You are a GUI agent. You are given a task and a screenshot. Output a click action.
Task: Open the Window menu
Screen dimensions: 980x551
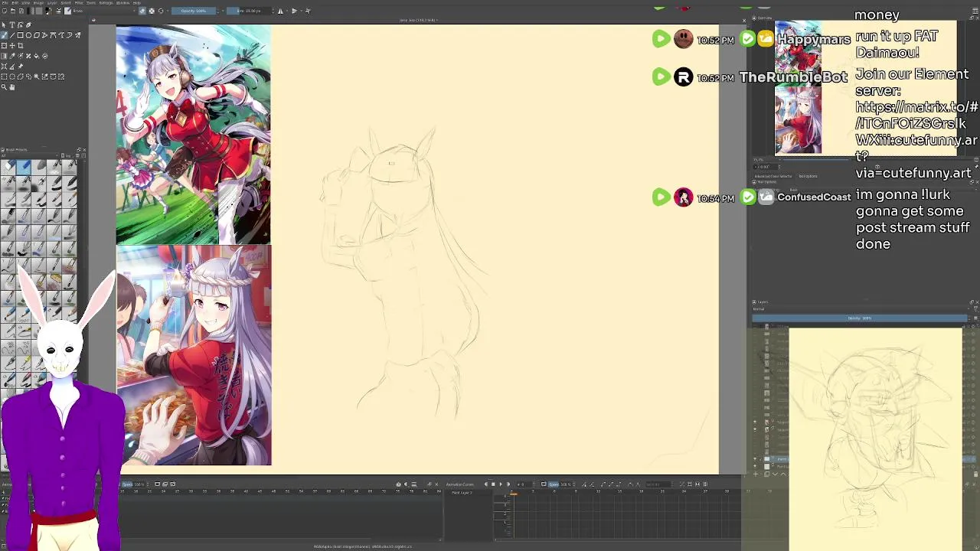coord(122,3)
